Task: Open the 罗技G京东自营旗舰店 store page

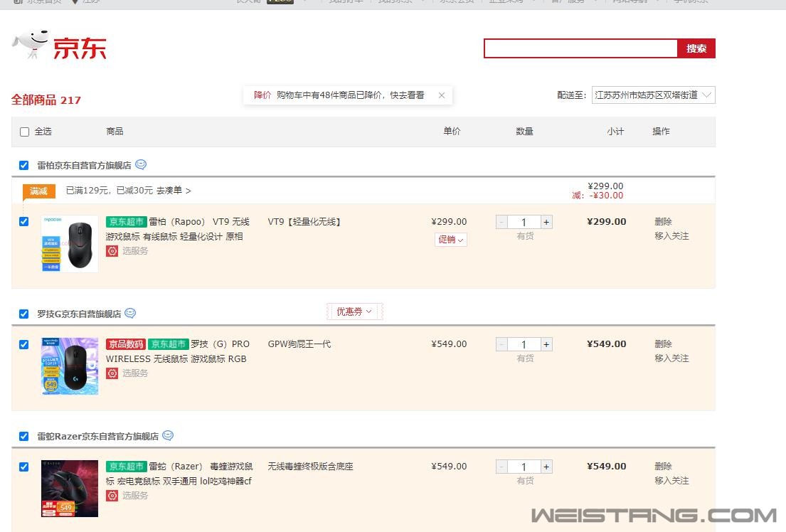Action: [x=79, y=314]
